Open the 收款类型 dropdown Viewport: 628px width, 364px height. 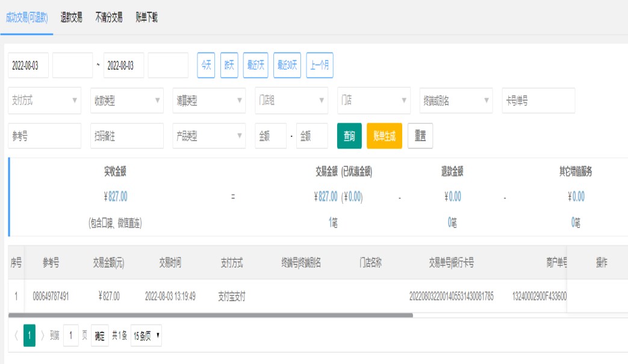click(x=127, y=101)
